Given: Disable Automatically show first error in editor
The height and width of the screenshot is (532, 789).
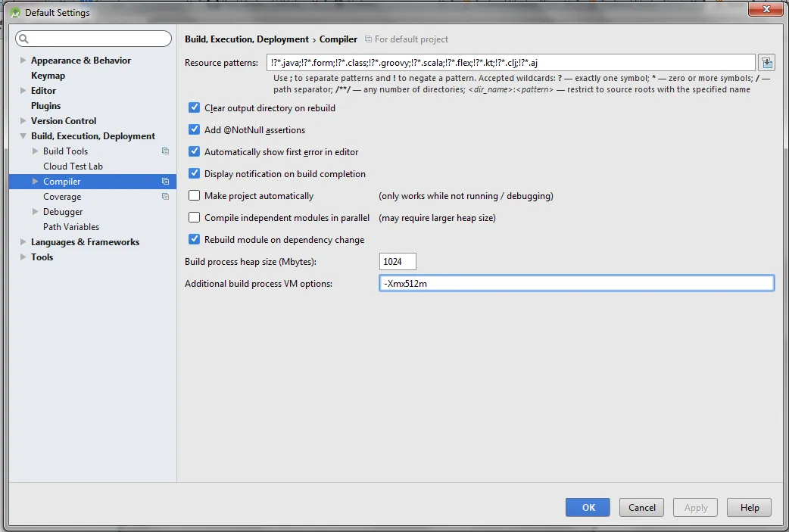Looking at the screenshot, I should pyautogui.click(x=195, y=151).
